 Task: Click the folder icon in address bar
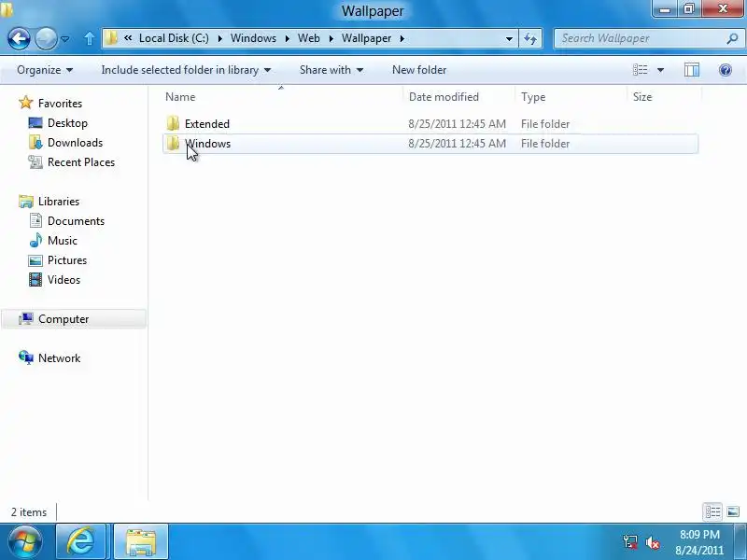click(x=111, y=38)
